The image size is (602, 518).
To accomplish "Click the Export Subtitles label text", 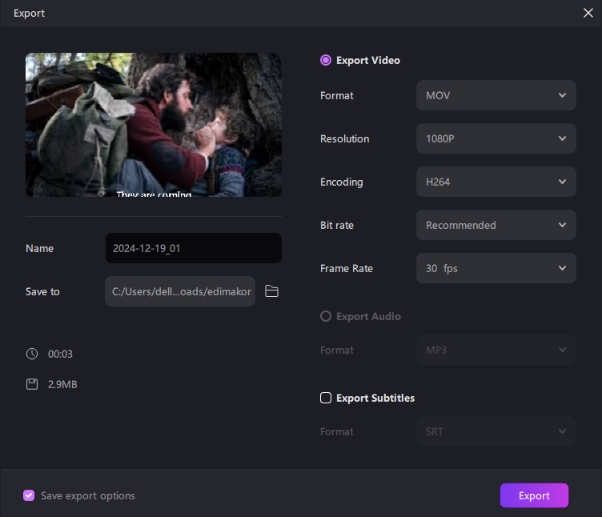I will [375, 398].
